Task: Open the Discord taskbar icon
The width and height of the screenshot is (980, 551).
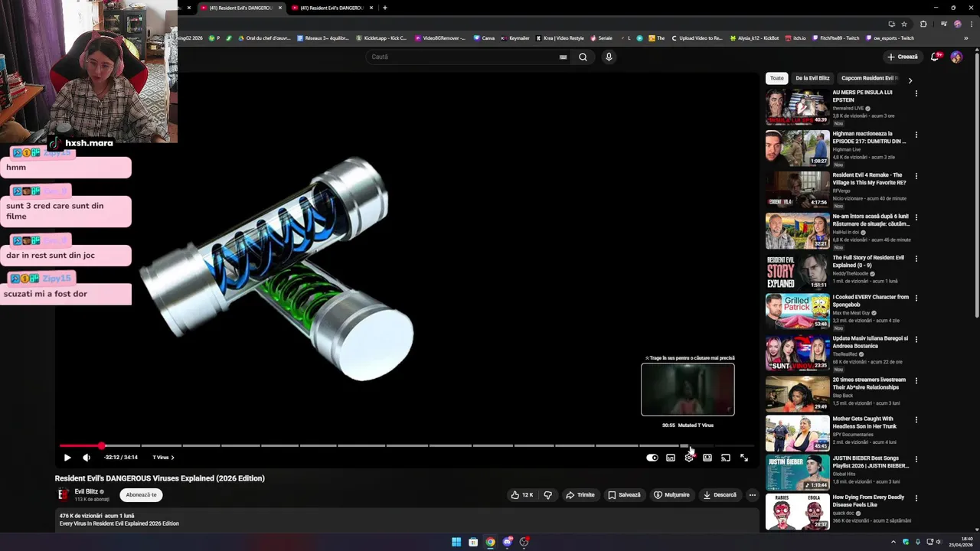Action: tap(507, 542)
